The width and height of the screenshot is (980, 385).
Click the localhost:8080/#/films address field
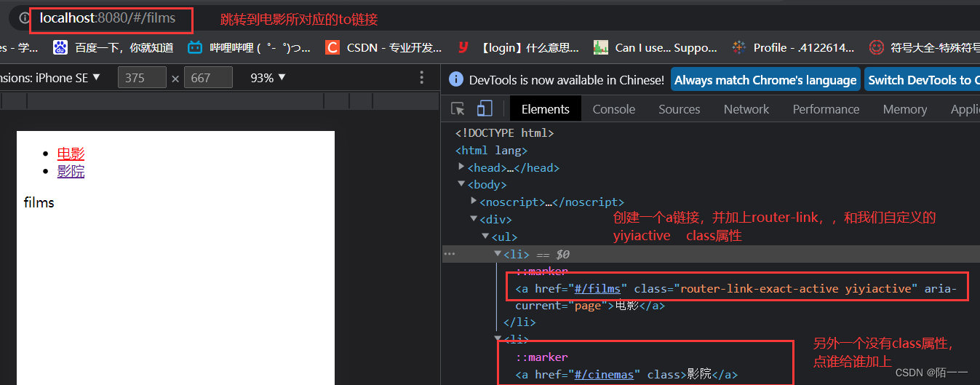(x=108, y=17)
